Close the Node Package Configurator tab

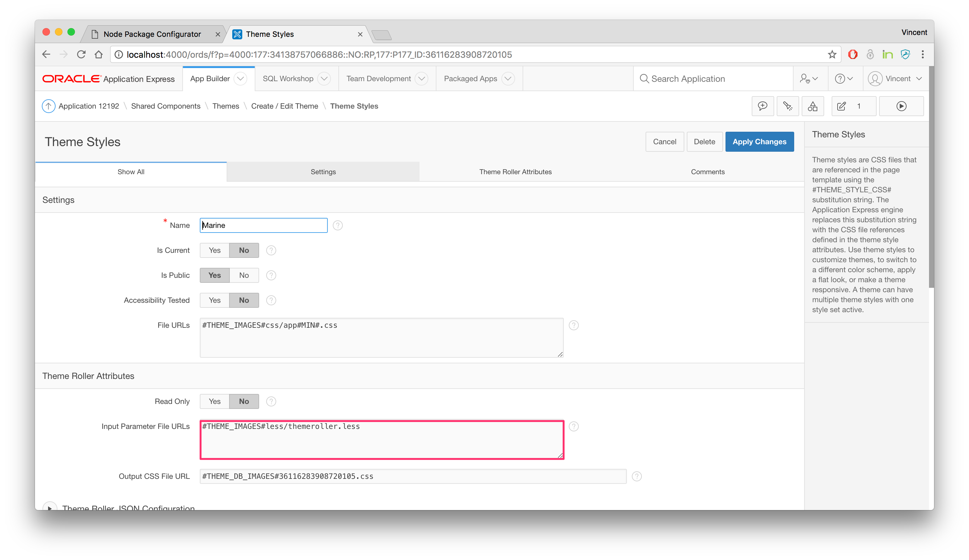(218, 34)
